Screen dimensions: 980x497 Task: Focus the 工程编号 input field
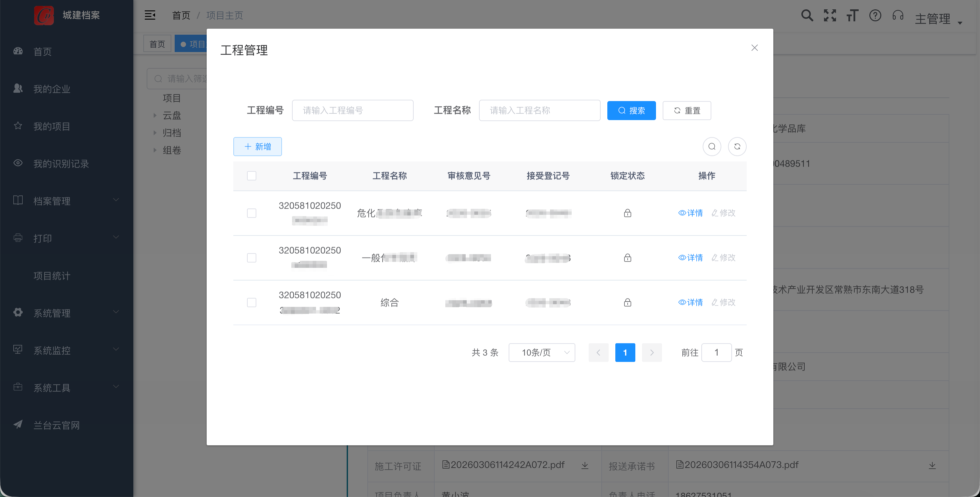(x=353, y=110)
